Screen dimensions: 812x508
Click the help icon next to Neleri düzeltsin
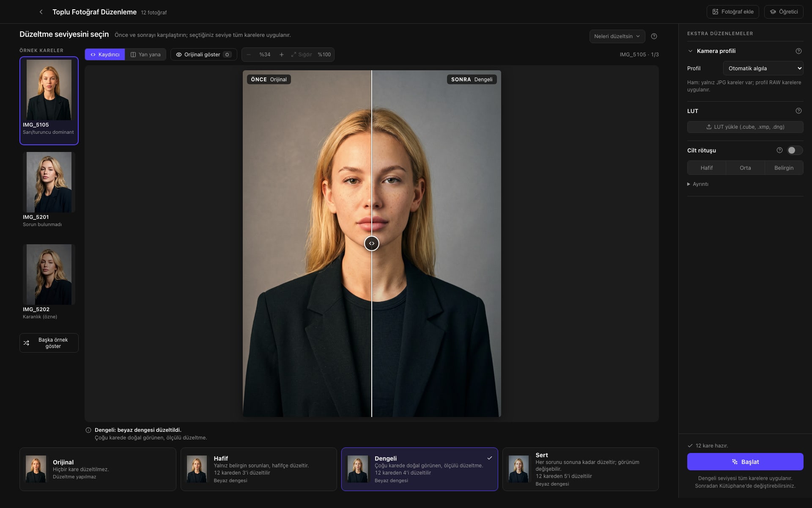tap(654, 36)
